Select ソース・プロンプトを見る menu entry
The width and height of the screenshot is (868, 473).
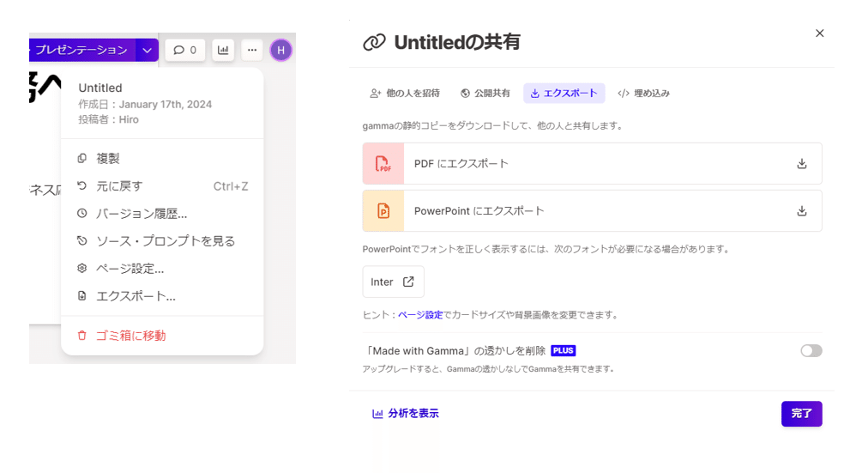coord(162,241)
